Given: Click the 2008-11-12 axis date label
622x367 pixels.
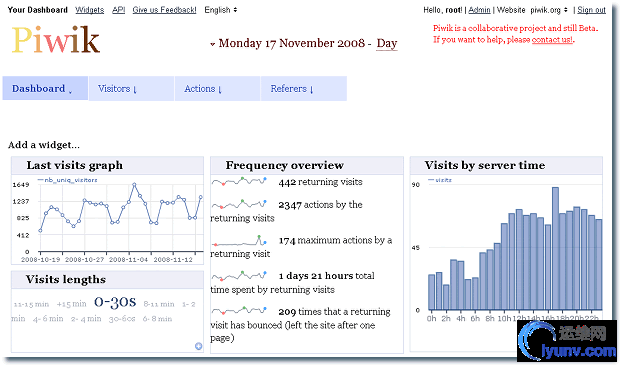Looking at the screenshot, I should pos(173,259).
